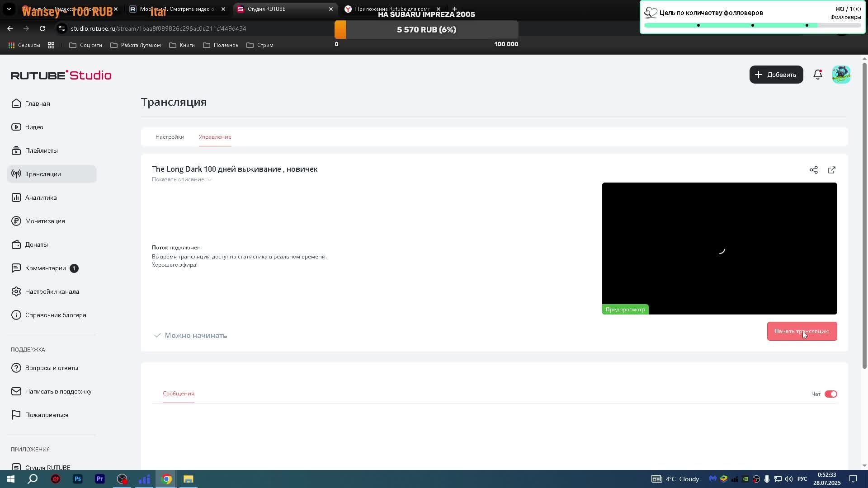The image size is (868, 488).
Task: Open the notifications bell
Action: pos(817,75)
